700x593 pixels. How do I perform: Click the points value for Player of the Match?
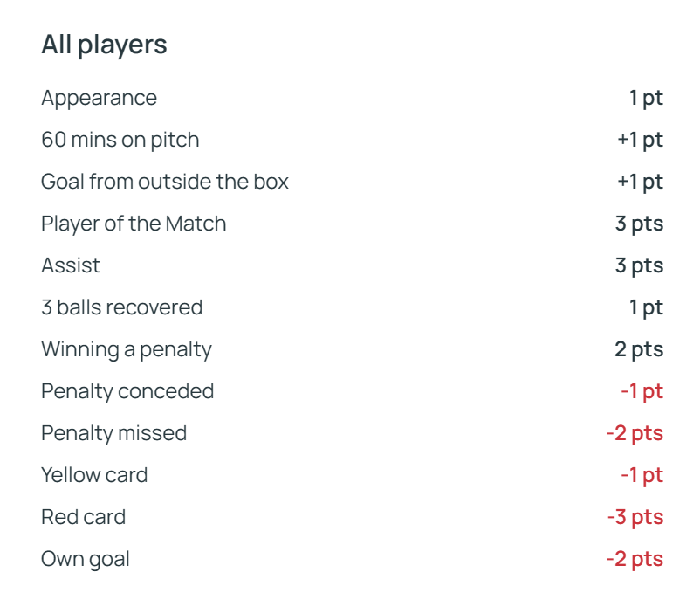[x=639, y=224]
